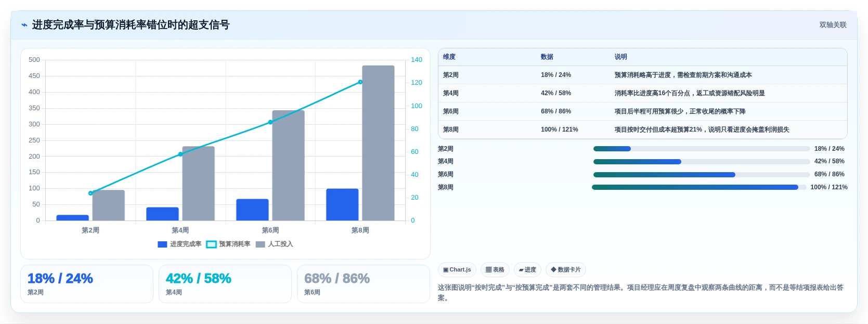
Task: Select the 表格 tag chip
Action: tap(495, 269)
